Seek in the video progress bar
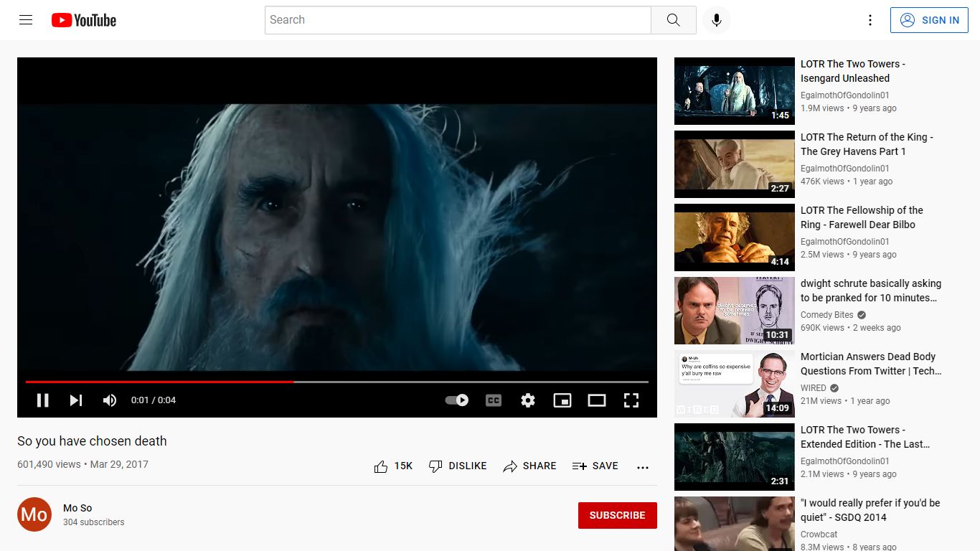This screenshot has width=980, height=551. [337, 382]
